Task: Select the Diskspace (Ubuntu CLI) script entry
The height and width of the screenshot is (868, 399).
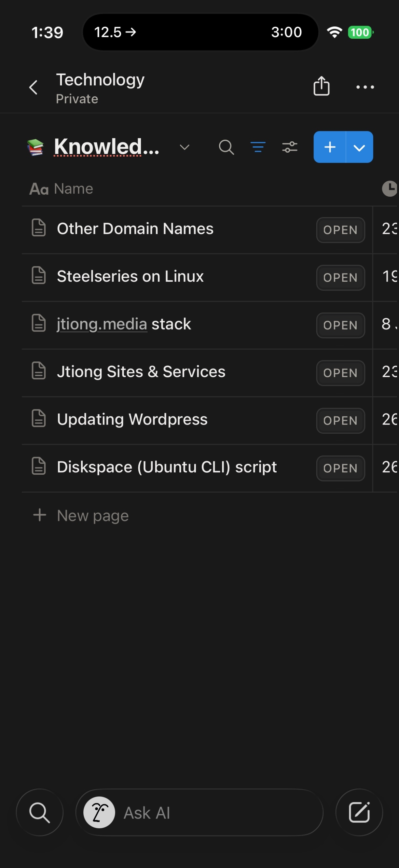Action: 167,467
